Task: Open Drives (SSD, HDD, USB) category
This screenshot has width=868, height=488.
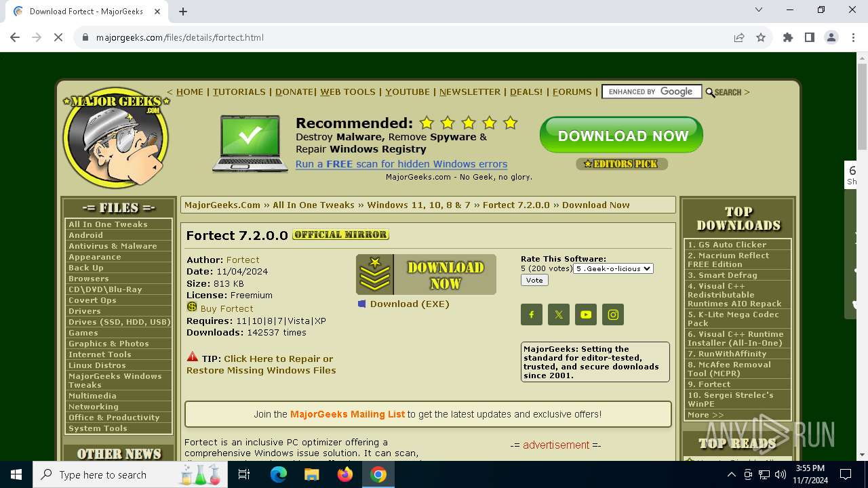Action: coord(119,322)
